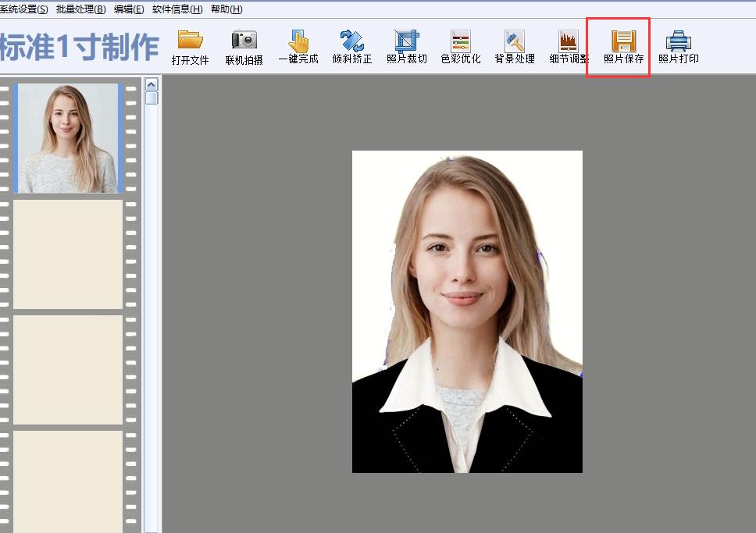Open the 系统设置 menu

[23, 9]
